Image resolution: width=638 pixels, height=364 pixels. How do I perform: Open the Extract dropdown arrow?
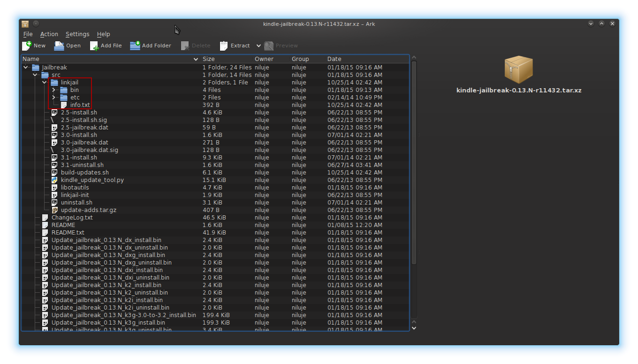[258, 45]
